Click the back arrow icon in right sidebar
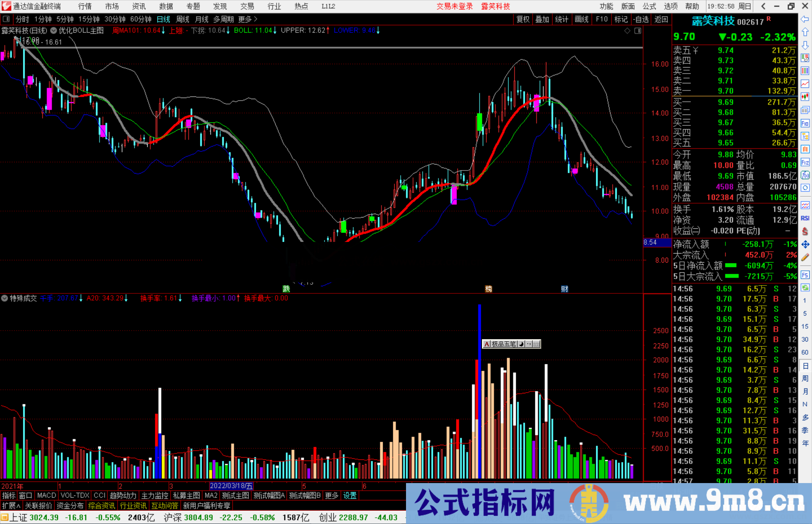 805,19
